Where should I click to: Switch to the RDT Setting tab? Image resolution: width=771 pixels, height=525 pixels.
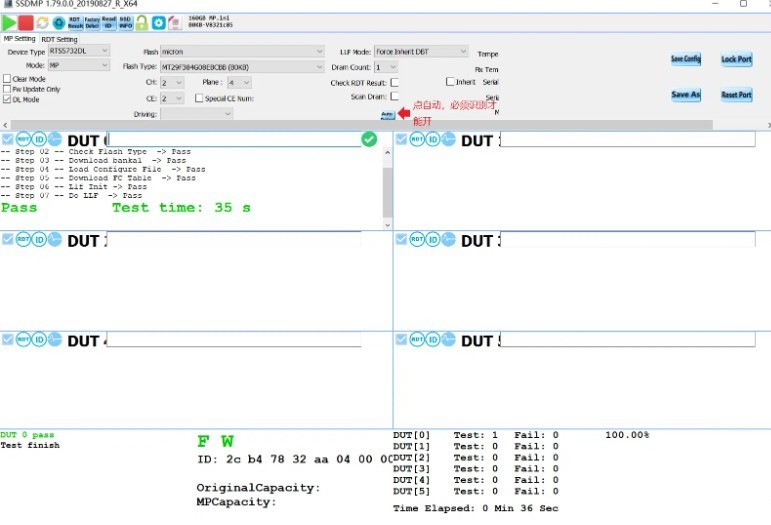[59, 39]
